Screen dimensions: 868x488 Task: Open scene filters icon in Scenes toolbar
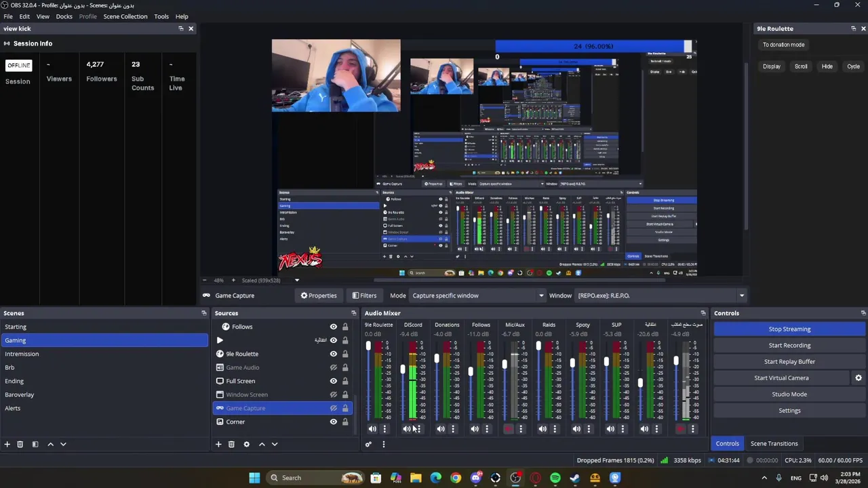coord(35,444)
